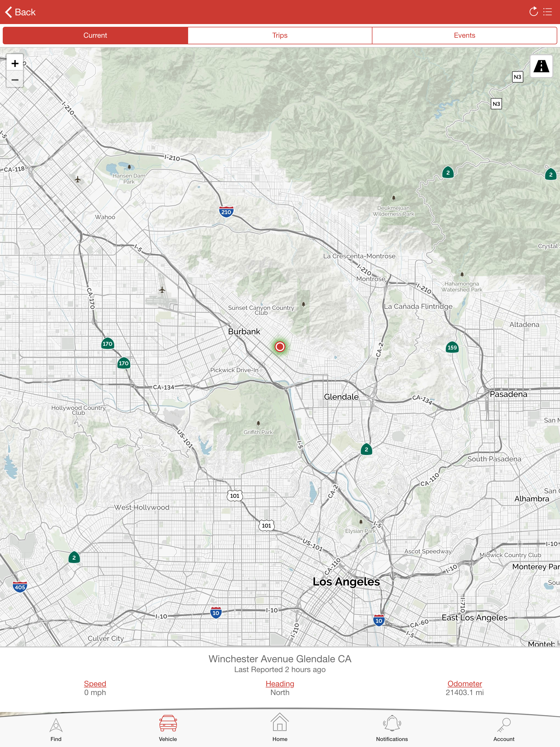Tap the La Cañada Flintridge label
Image resolution: width=560 pixels, height=747 pixels.
[418, 306]
